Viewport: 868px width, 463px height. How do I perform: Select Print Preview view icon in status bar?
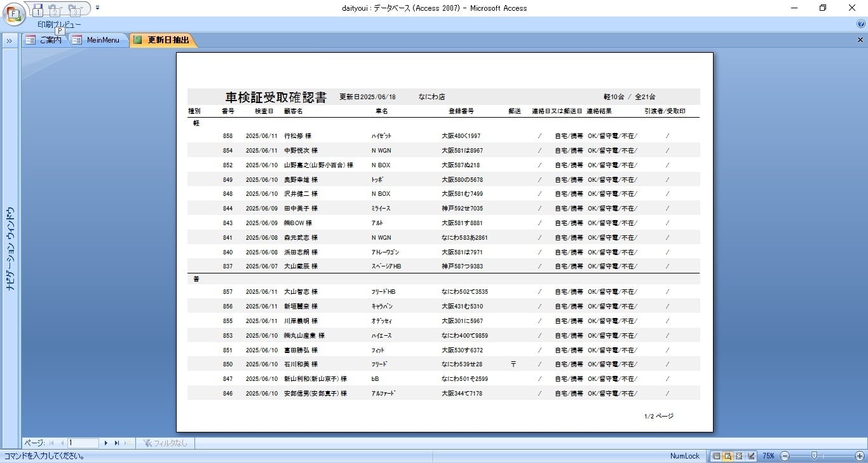(728, 456)
